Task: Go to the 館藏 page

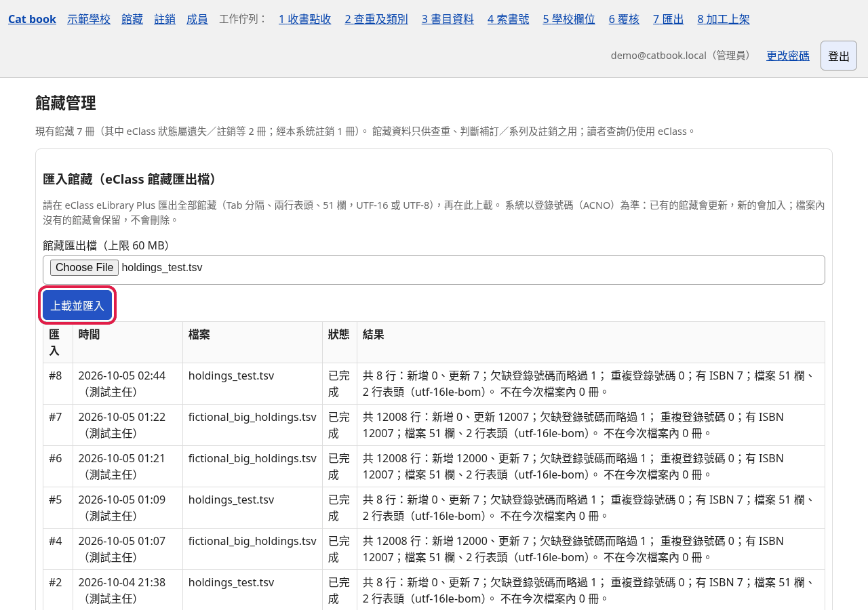Action: [x=132, y=19]
